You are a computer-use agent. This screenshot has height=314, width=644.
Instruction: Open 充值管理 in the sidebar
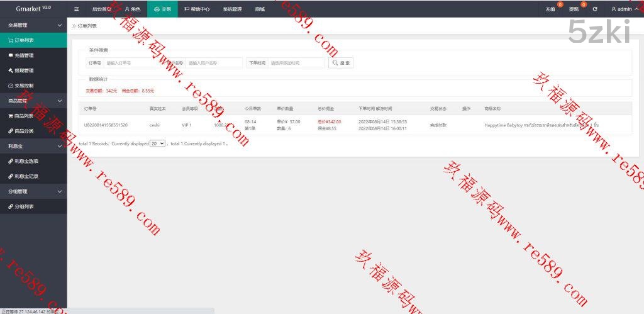click(24, 55)
